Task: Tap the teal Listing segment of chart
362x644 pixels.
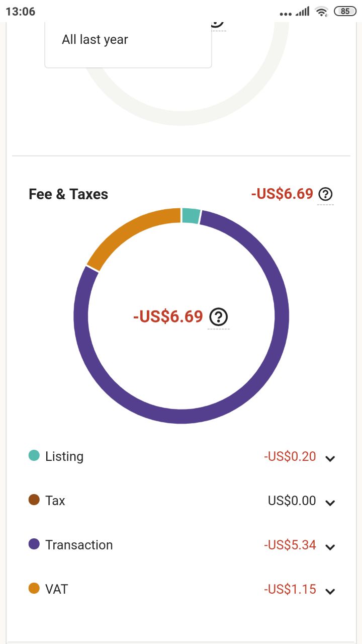Action: pyautogui.click(x=191, y=215)
